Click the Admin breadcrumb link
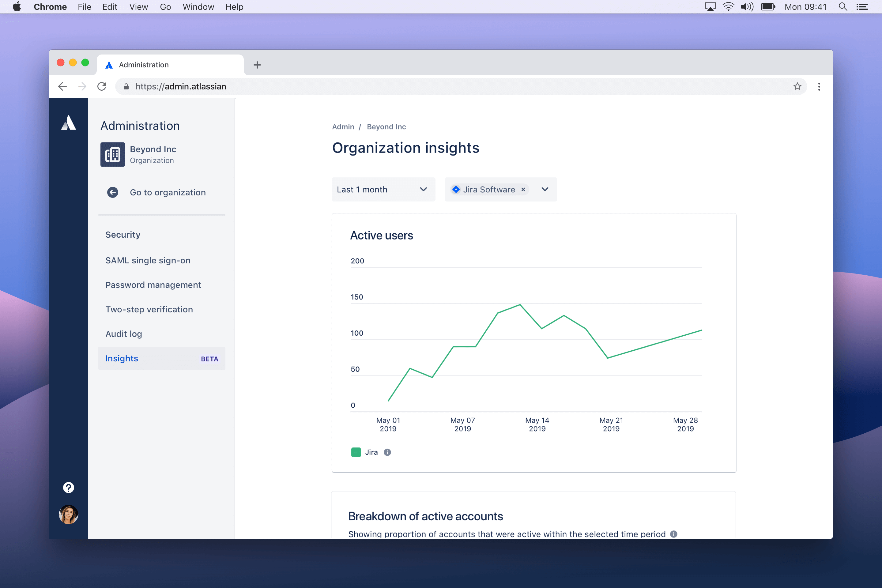The width and height of the screenshot is (882, 588). click(x=343, y=127)
